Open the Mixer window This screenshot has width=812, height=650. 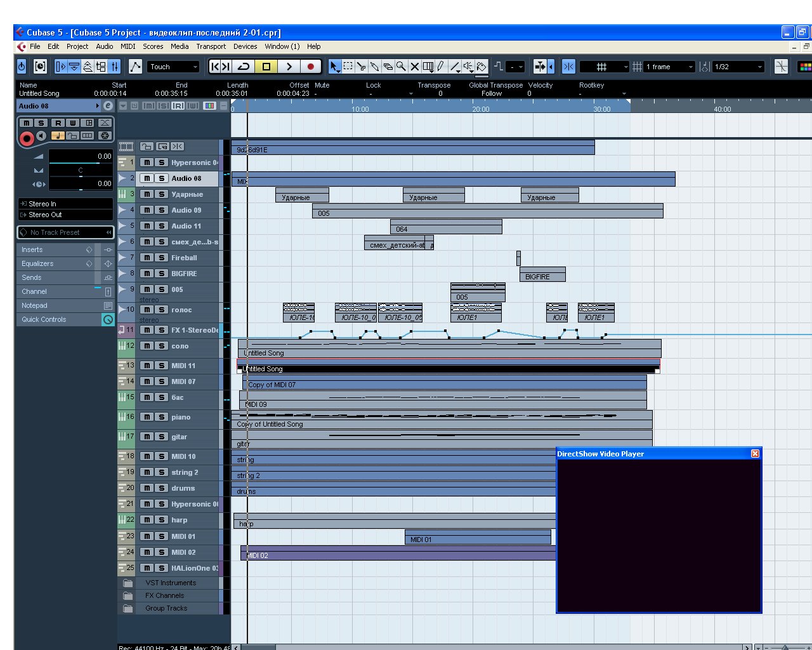pos(114,66)
